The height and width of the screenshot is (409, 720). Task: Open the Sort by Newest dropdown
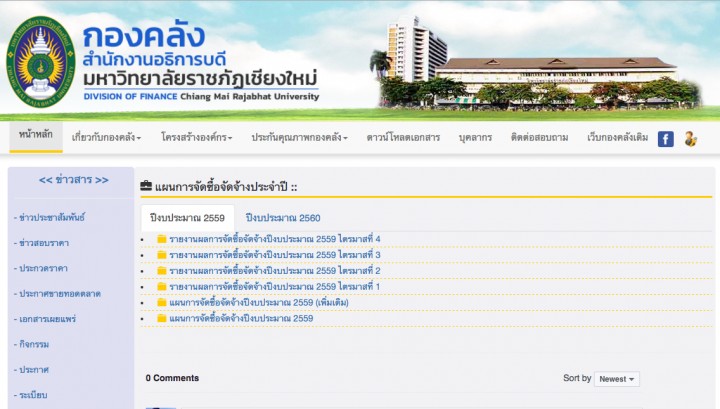coord(617,379)
